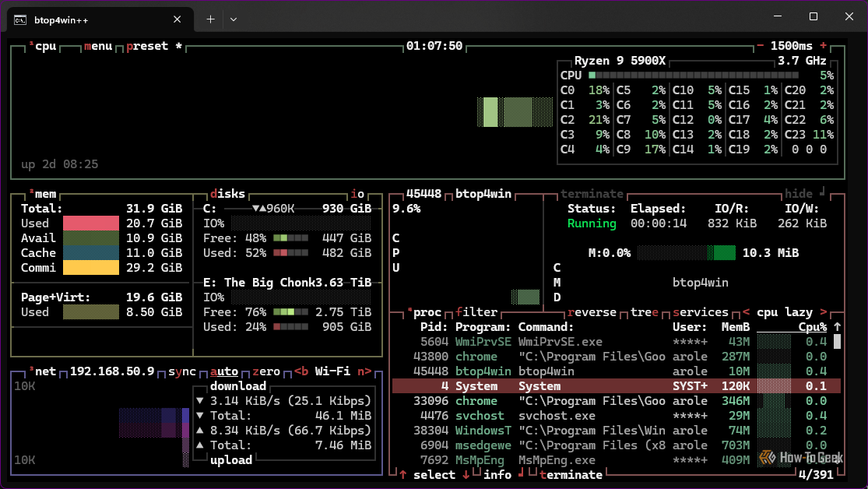
Task: Select the highlighted System process row
Action: click(616, 386)
